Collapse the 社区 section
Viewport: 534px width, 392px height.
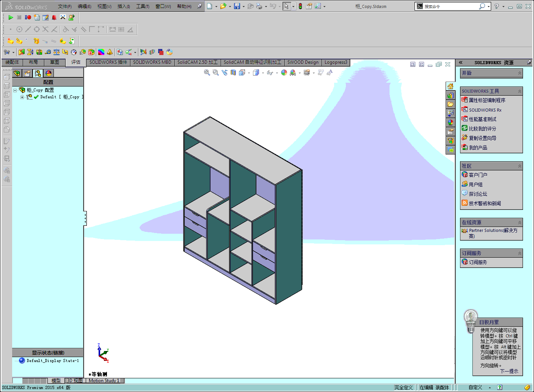click(x=520, y=166)
